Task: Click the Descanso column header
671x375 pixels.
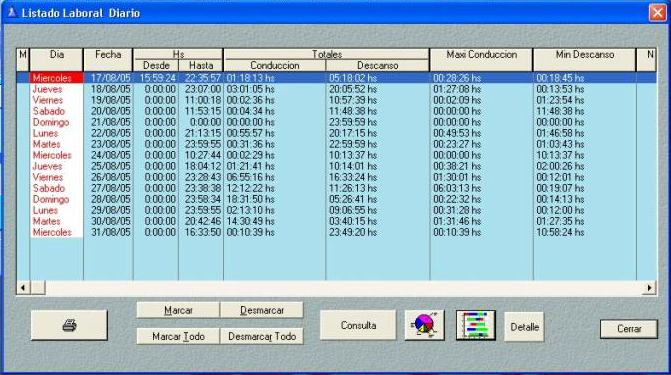Action: pyautogui.click(x=377, y=65)
